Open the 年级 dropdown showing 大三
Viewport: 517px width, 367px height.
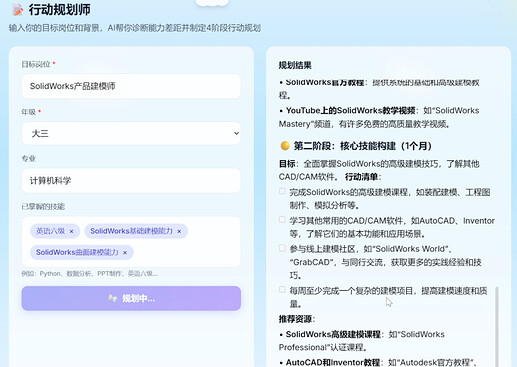tap(131, 133)
